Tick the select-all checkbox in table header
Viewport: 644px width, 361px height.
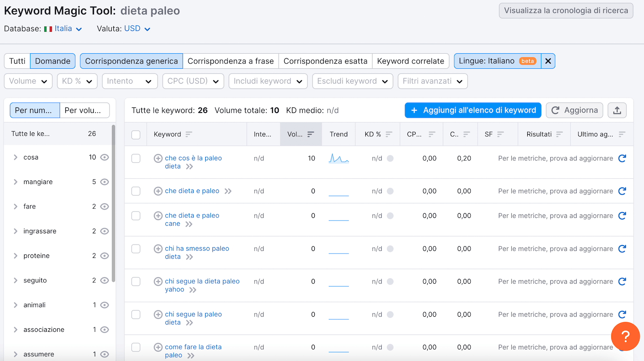136,135
